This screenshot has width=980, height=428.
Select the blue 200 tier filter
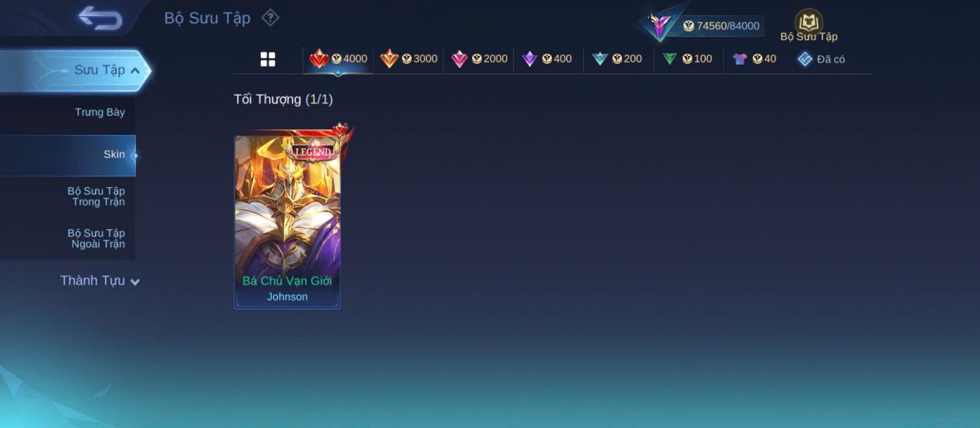pos(617,59)
